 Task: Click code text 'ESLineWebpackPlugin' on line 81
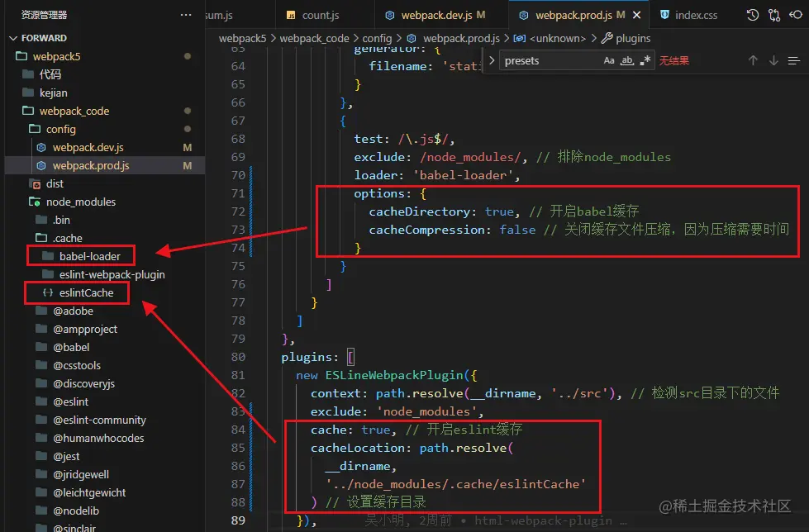coord(393,375)
